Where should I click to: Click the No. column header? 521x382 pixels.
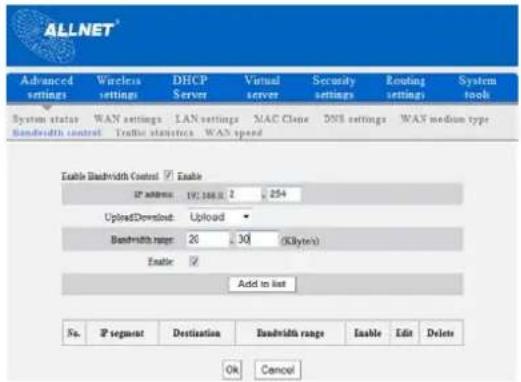coord(74,333)
